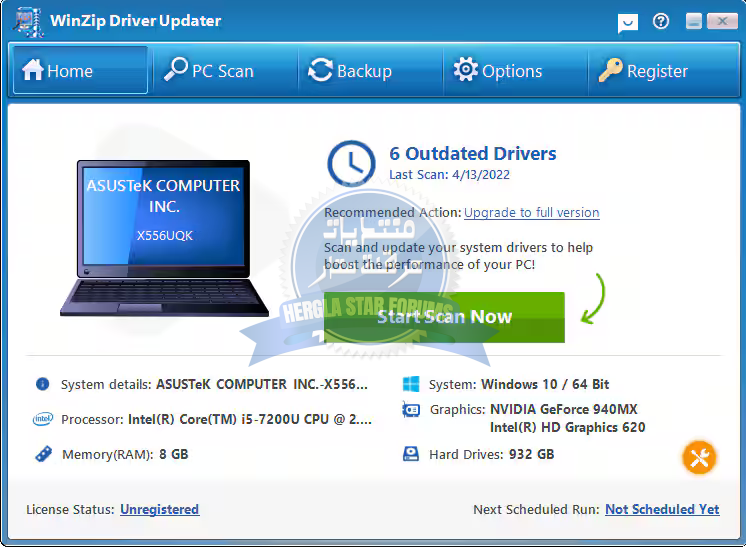Viewport: 746px width, 547px height.
Task: Minimize the WinZip Driver Updater window
Action: 694,21
